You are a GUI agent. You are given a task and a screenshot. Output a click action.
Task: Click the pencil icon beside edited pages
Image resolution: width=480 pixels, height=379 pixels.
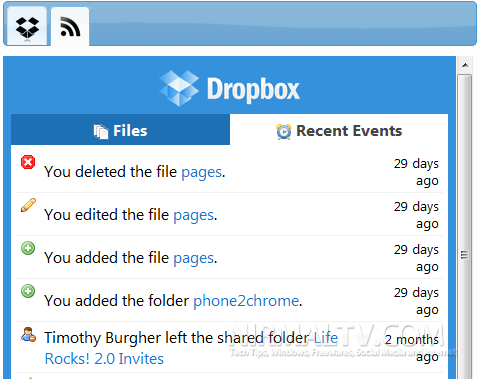point(28,205)
